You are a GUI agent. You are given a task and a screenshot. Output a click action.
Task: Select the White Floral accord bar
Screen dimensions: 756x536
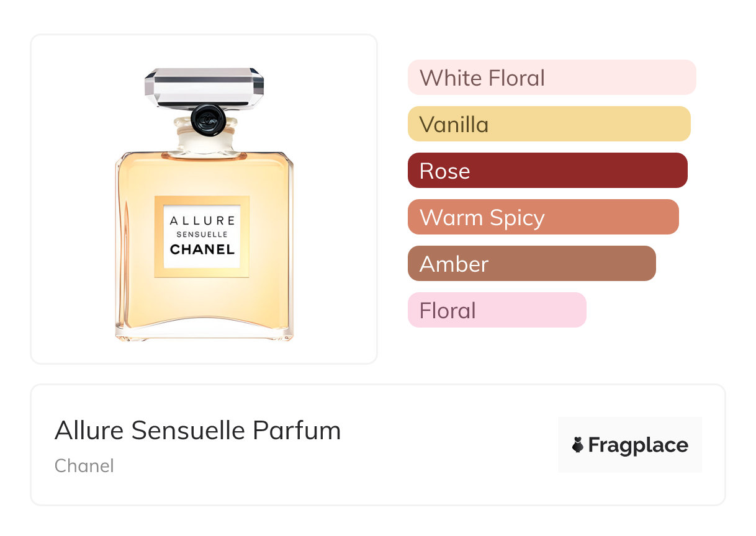click(551, 78)
